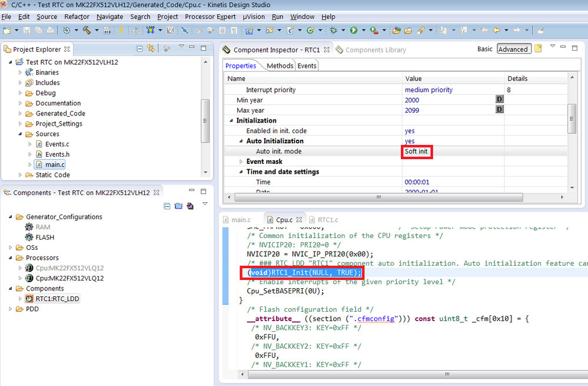Open dropdown arrow next to Run button
The height and width of the screenshot is (386, 588).
(363, 31)
